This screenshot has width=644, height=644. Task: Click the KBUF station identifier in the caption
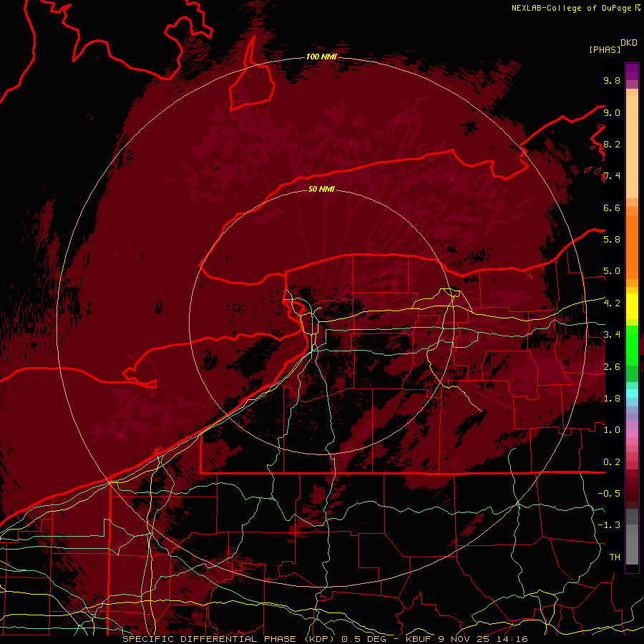418,639
